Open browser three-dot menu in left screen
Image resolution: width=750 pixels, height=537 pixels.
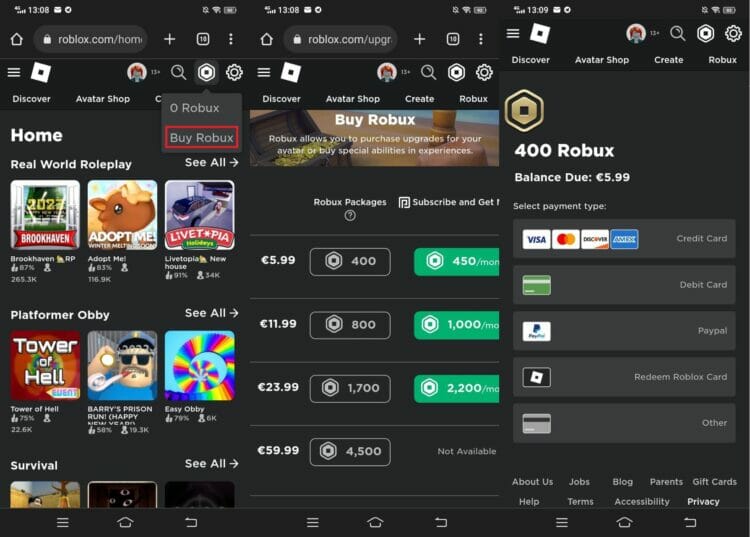(x=231, y=39)
